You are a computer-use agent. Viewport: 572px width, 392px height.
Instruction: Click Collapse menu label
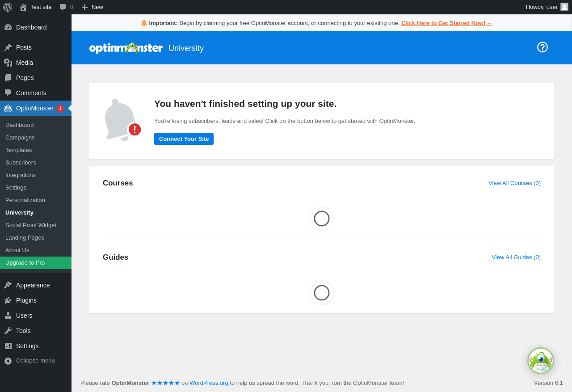click(x=35, y=361)
